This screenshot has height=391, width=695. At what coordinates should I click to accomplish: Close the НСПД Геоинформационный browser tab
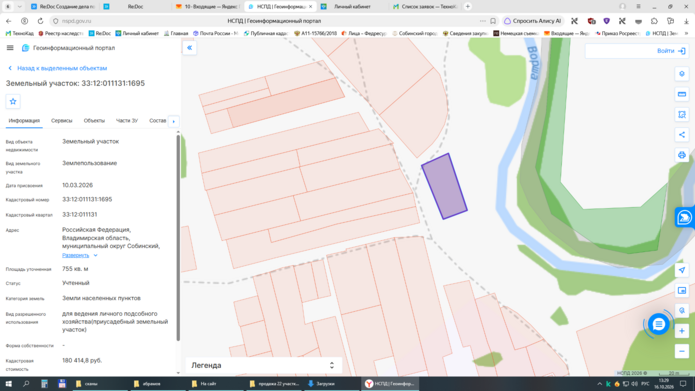tap(310, 7)
